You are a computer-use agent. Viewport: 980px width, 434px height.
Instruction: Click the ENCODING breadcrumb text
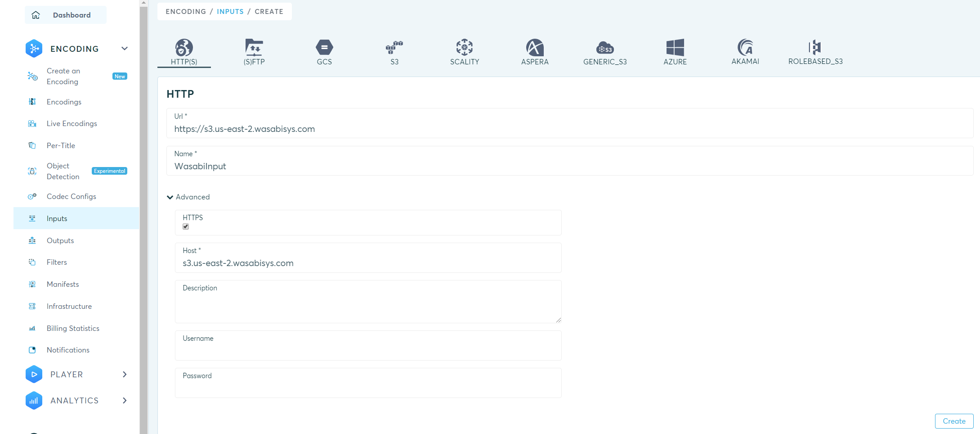186,11
